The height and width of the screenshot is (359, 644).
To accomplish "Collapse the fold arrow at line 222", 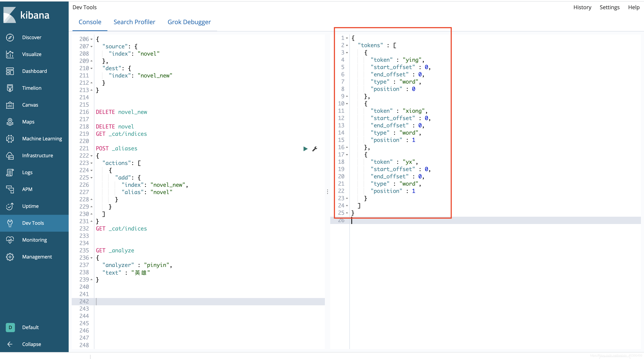I will (x=91, y=156).
